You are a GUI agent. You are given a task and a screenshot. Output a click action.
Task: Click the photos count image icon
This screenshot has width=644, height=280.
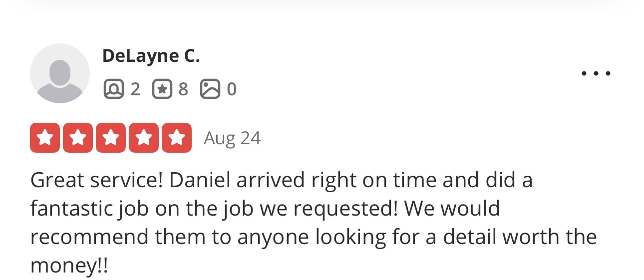(x=210, y=89)
